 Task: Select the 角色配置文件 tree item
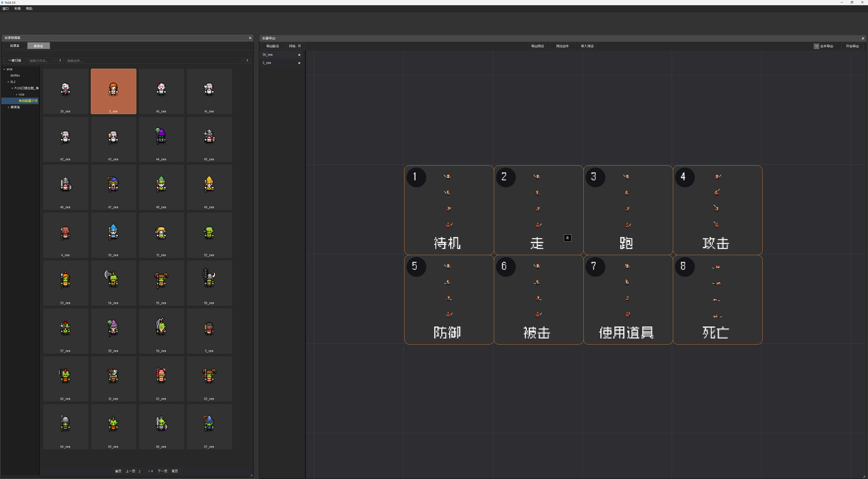click(x=28, y=101)
